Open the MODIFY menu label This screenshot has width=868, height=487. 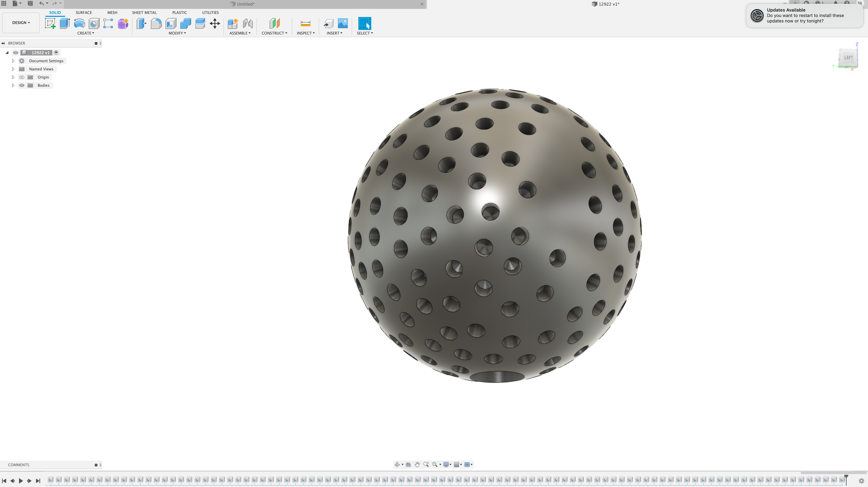(177, 33)
